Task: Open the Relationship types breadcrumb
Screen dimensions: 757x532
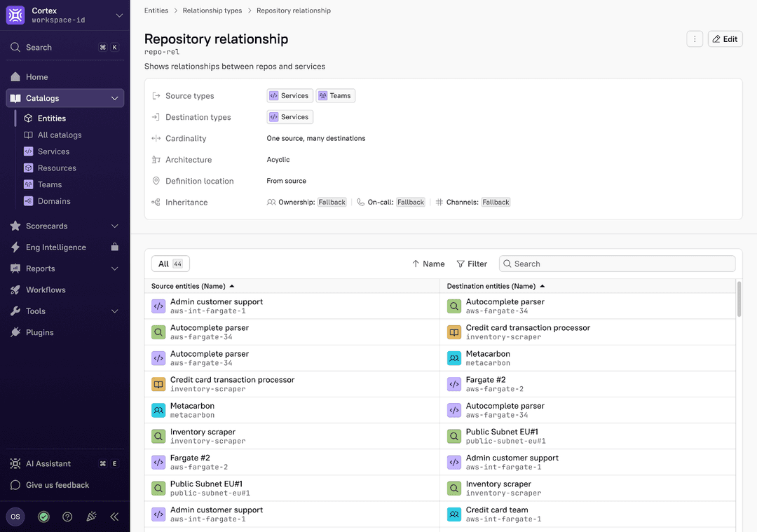Action: pyautogui.click(x=212, y=11)
